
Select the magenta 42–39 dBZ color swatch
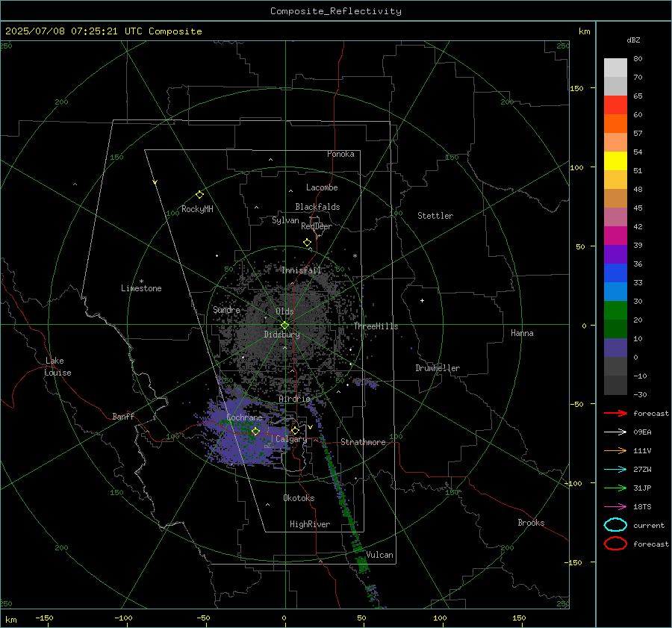(x=615, y=236)
